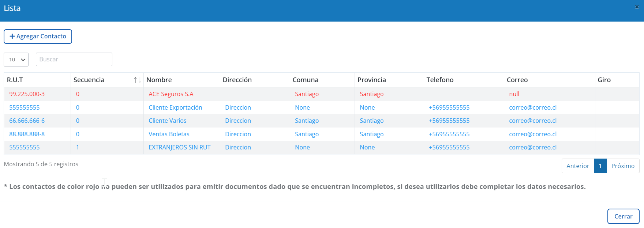Screen dimensions: 644x228
Task: Click the Buscar search field
Action: [x=74, y=60]
